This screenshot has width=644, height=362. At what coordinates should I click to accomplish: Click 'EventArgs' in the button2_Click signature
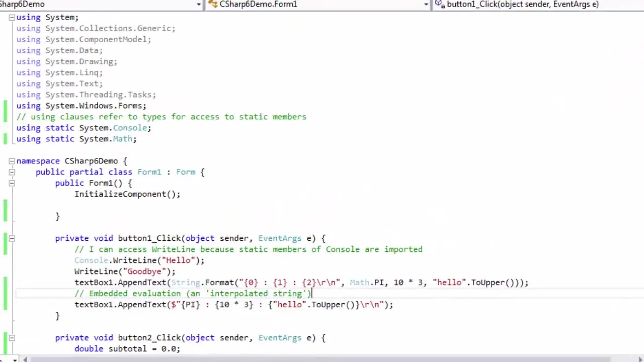(x=280, y=338)
